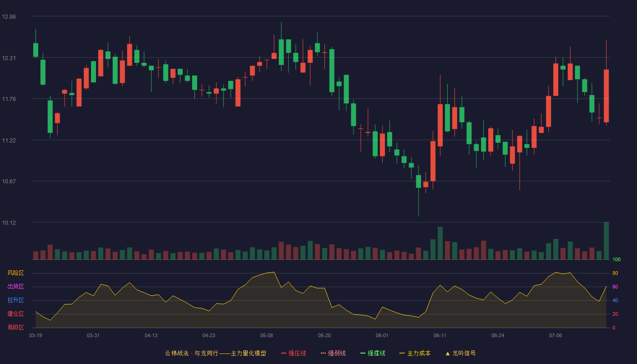
Task: Click the 拉升区 zone label
Action: [15, 300]
